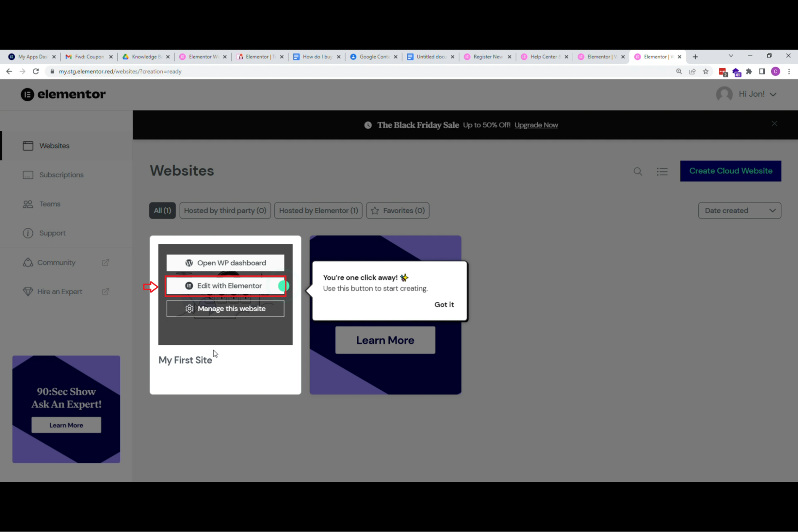This screenshot has height=532, width=798.
Task: Toggle the Favorites (0) filter
Action: (398, 210)
